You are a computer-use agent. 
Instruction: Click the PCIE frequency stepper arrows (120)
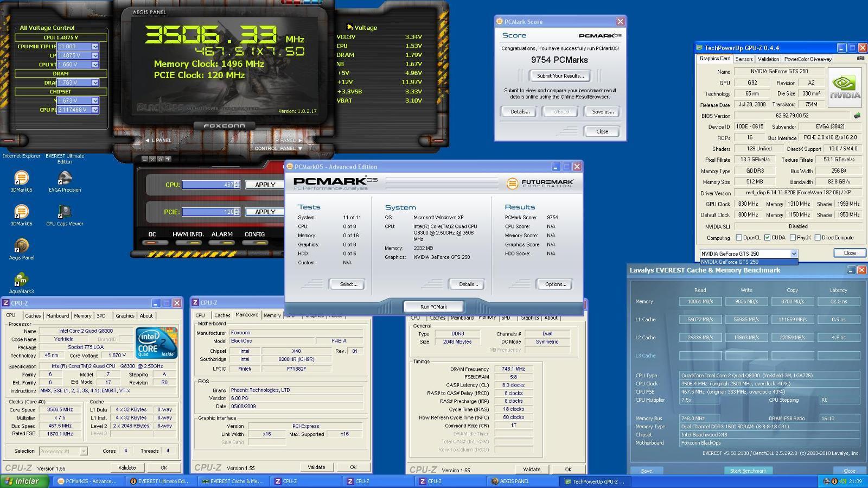[x=237, y=212]
